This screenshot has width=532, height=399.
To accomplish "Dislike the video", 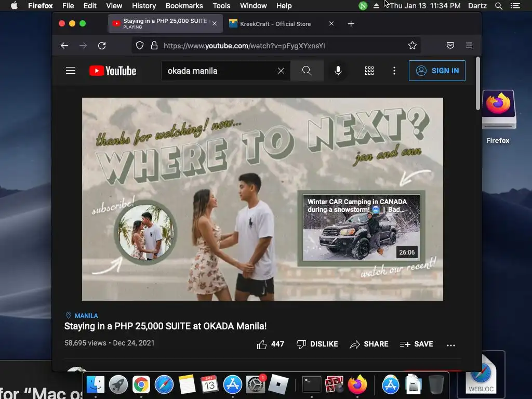I will coord(317,344).
